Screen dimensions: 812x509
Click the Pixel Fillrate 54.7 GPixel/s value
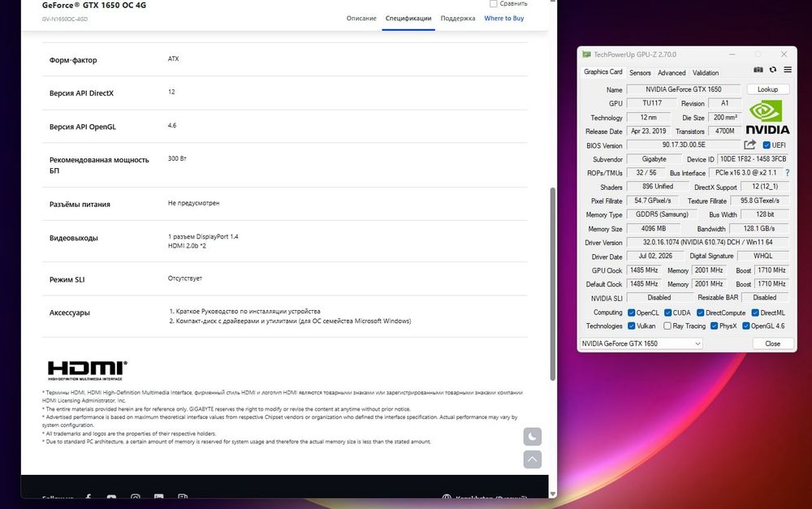point(653,201)
